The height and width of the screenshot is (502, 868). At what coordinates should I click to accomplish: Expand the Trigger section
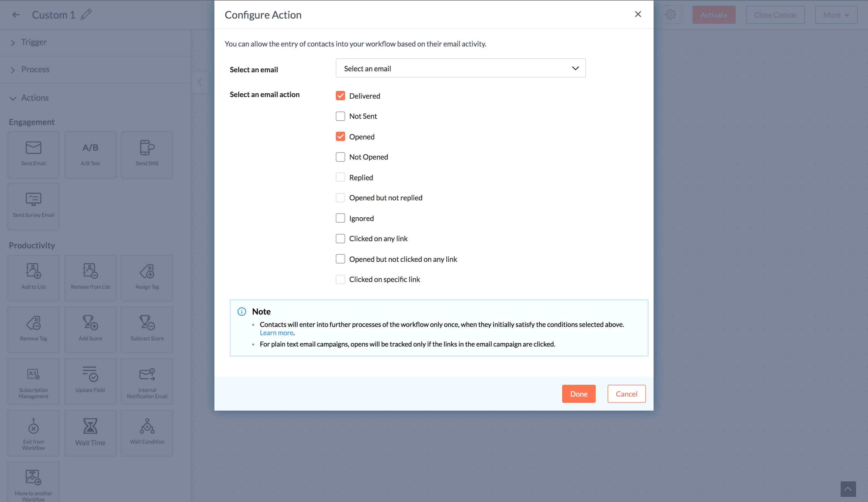click(13, 42)
